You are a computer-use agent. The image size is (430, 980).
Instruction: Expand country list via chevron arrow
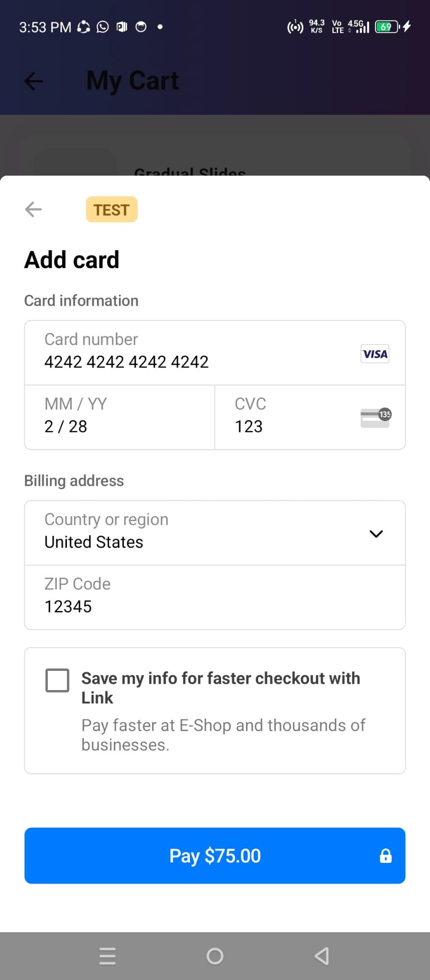(x=376, y=534)
